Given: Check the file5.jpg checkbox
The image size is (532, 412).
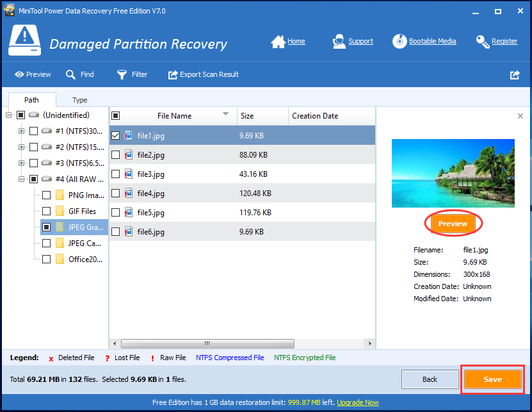Looking at the screenshot, I should point(116,212).
